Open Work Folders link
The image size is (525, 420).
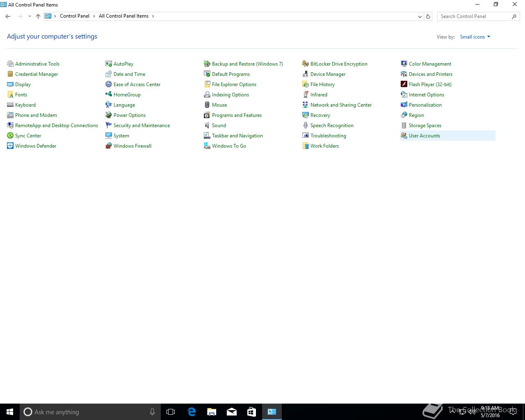point(324,146)
